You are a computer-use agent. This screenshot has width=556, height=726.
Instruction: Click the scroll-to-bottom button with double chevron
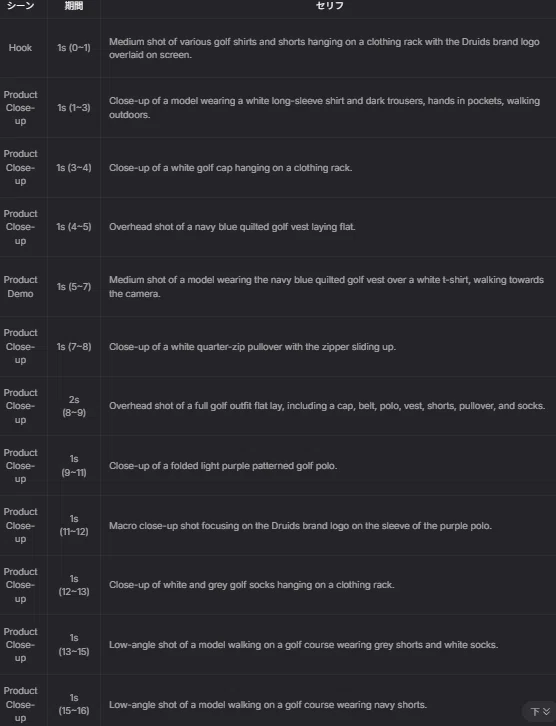tap(540, 711)
